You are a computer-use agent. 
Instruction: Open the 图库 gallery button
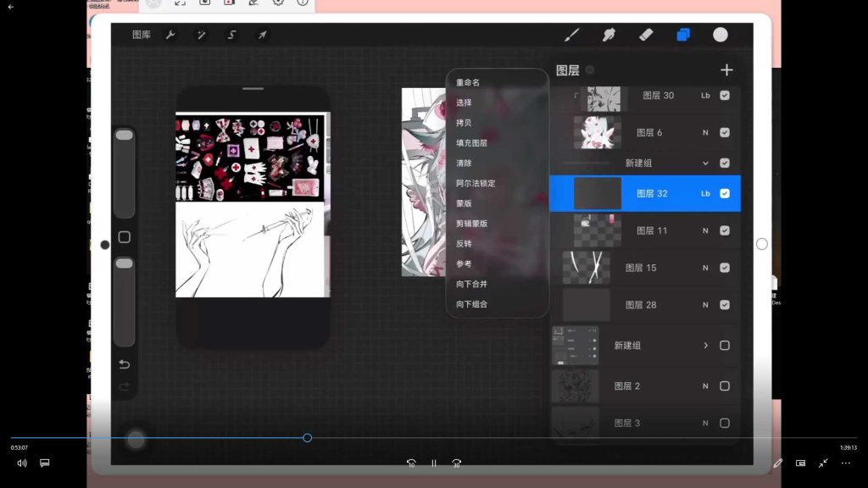click(x=142, y=35)
